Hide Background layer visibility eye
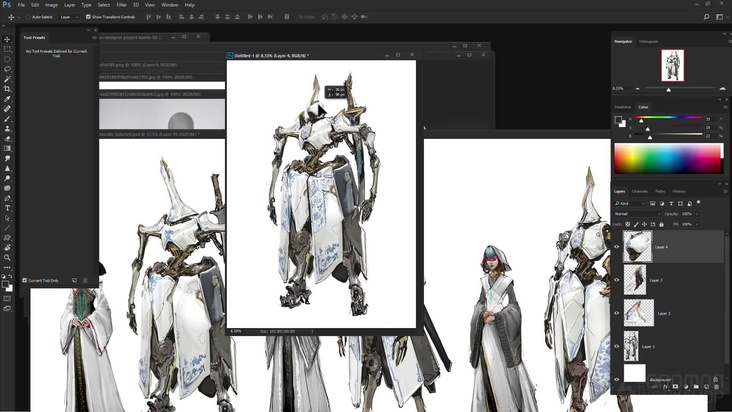732x412 pixels. pos(617,379)
